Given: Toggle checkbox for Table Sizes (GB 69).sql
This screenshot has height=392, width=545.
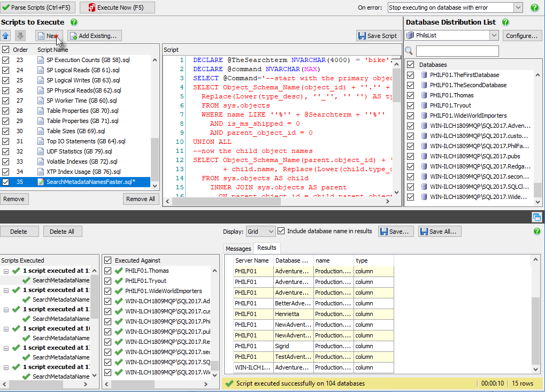Looking at the screenshot, I should 5,131.
